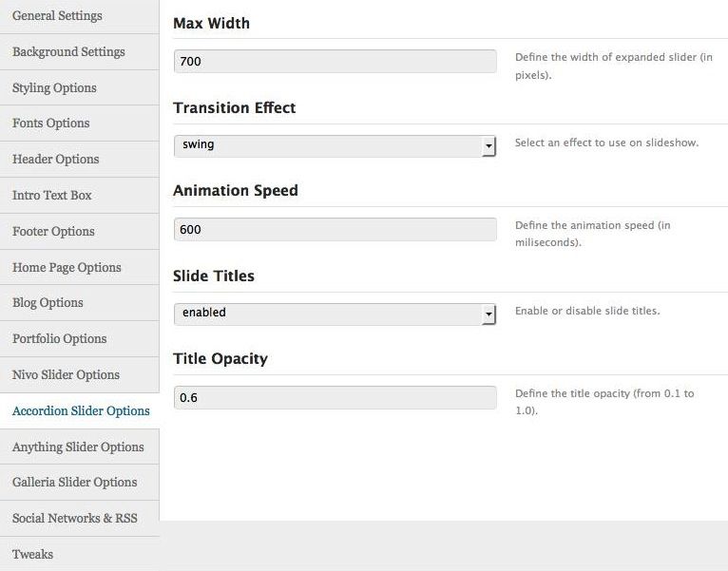This screenshot has width=728, height=571.
Task: Select the Intro Text Box tab
Action: click(x=52, y=196)
